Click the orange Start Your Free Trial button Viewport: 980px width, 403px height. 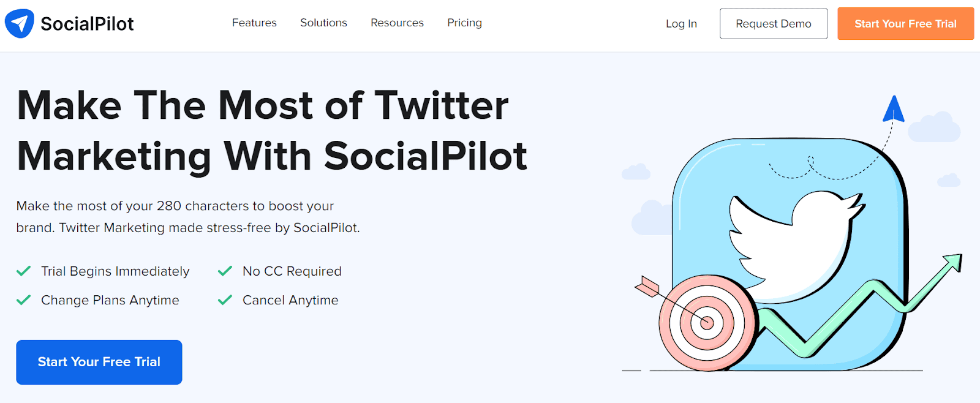click(x=905, y=24)
